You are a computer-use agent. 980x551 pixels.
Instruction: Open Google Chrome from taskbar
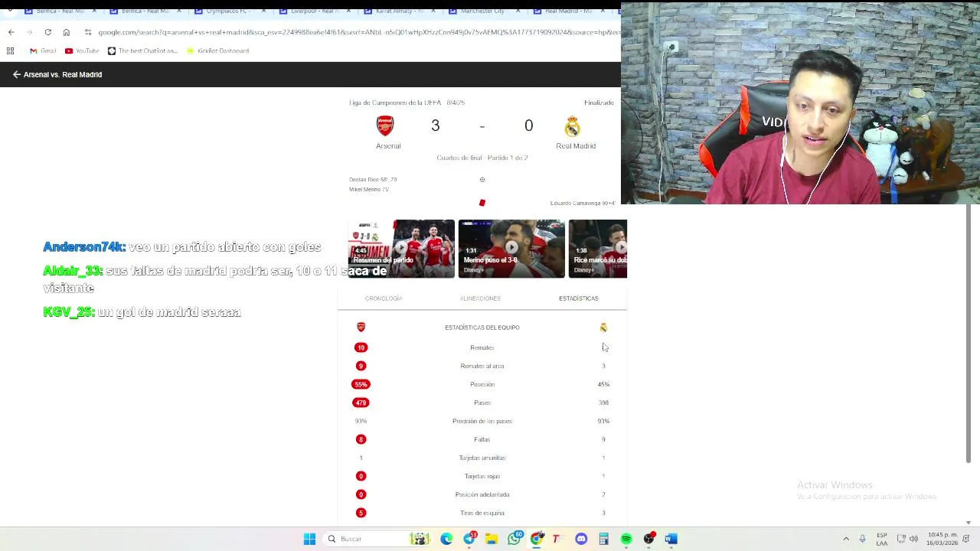pos(537,539)
